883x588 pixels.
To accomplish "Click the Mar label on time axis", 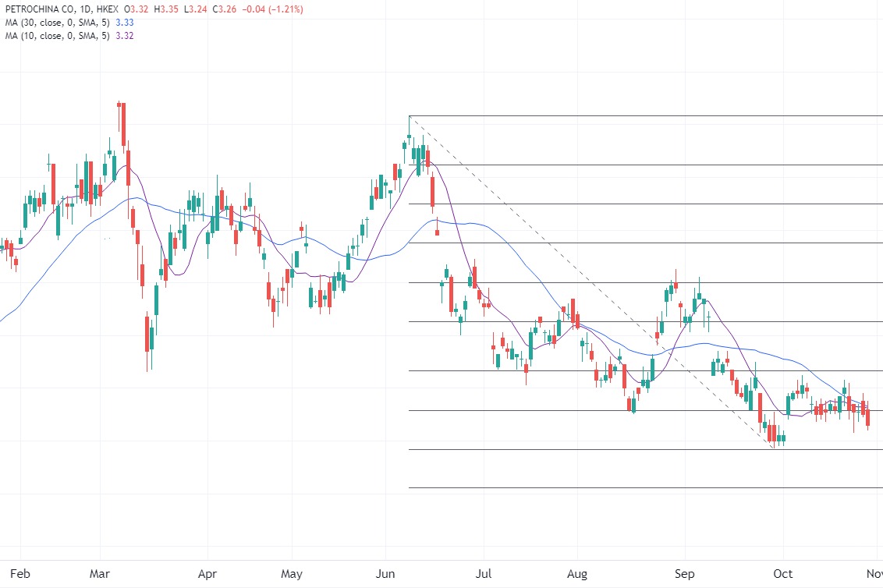I will [101, 574].
